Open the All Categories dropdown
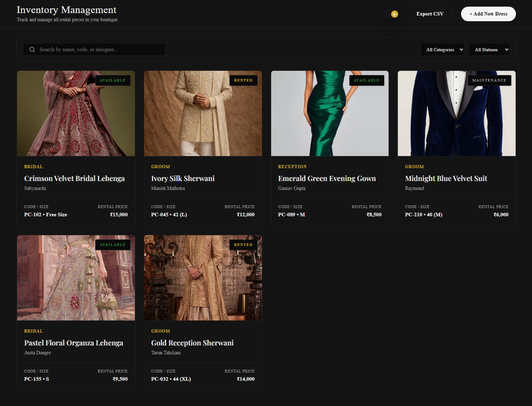The image size is (532, 406). (442, 49)
